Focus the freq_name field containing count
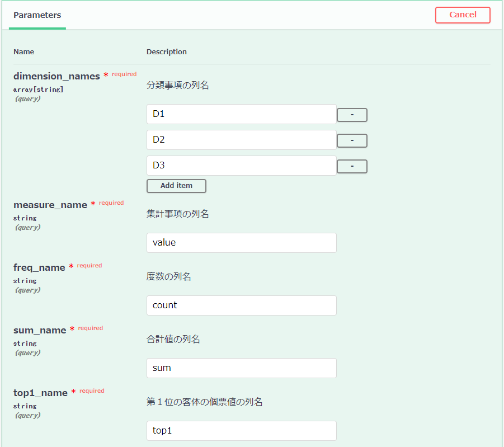 coord(241,305)
